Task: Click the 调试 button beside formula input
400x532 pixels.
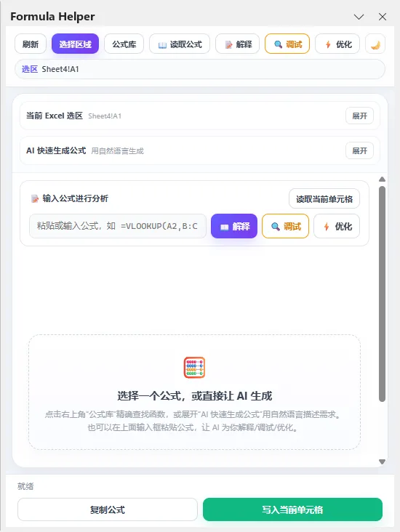Action: click(286, 226)
